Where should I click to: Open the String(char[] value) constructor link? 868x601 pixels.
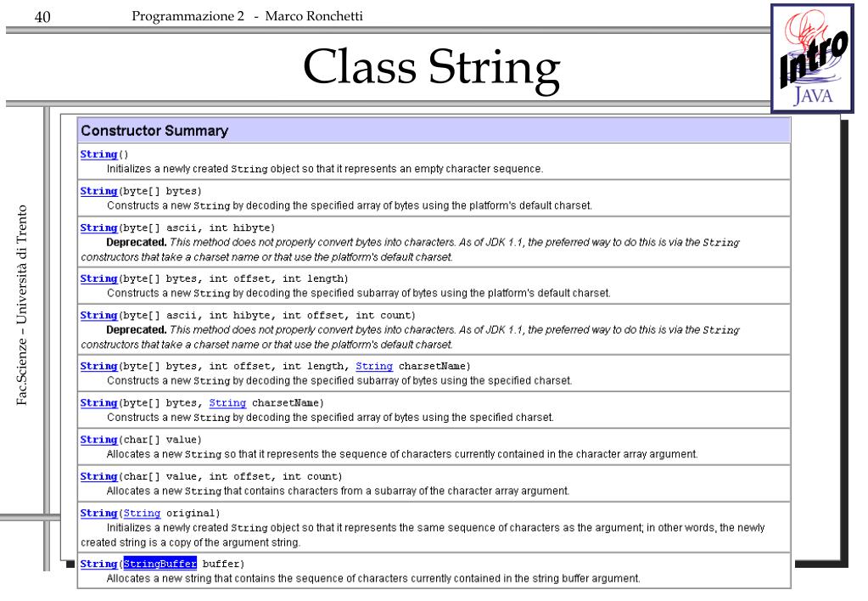[98, 440]
